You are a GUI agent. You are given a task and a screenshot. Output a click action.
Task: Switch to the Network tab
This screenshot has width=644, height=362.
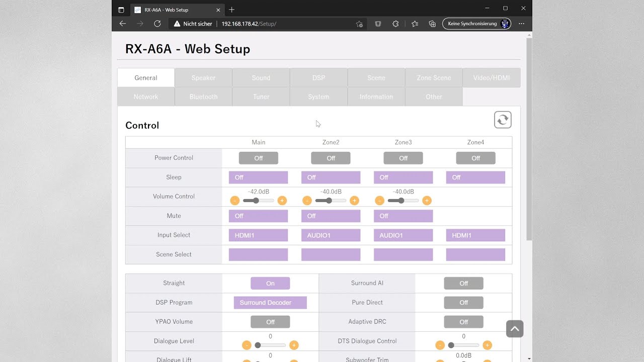[146, 97]
